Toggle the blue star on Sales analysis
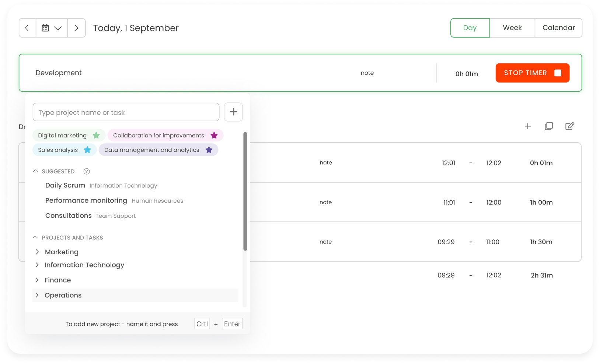Viewport: 600px width, 364px height. click(x=87, y=150)
